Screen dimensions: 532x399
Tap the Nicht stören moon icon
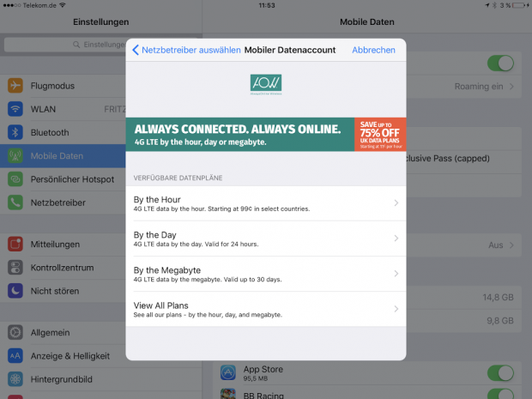click(15, 291)
